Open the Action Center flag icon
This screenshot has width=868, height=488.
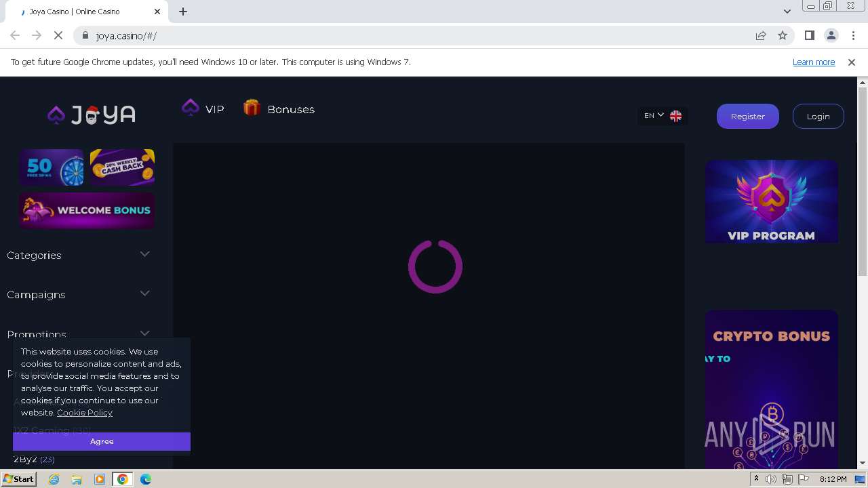point(804,479)
